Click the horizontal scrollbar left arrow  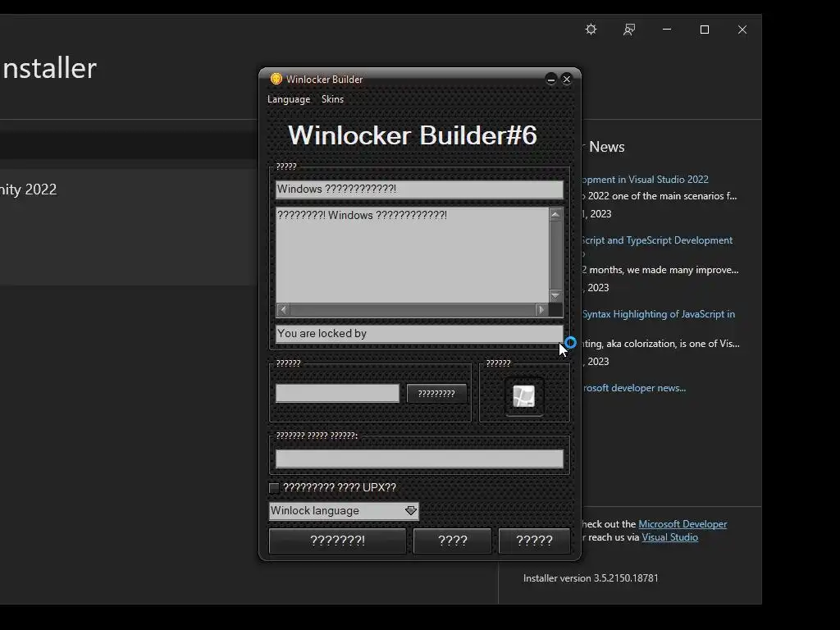(x=283, y=309)
